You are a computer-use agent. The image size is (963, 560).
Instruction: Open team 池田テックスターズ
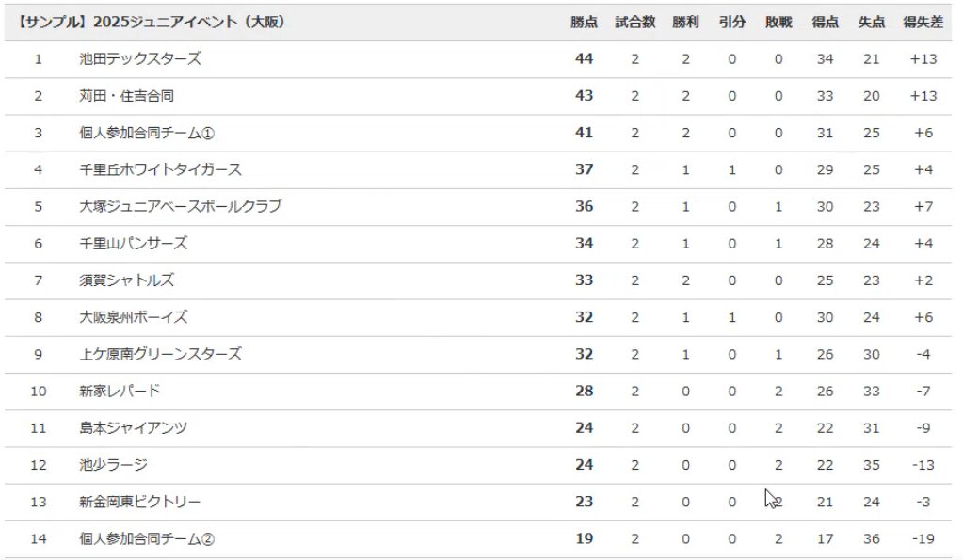click(140, 59)
